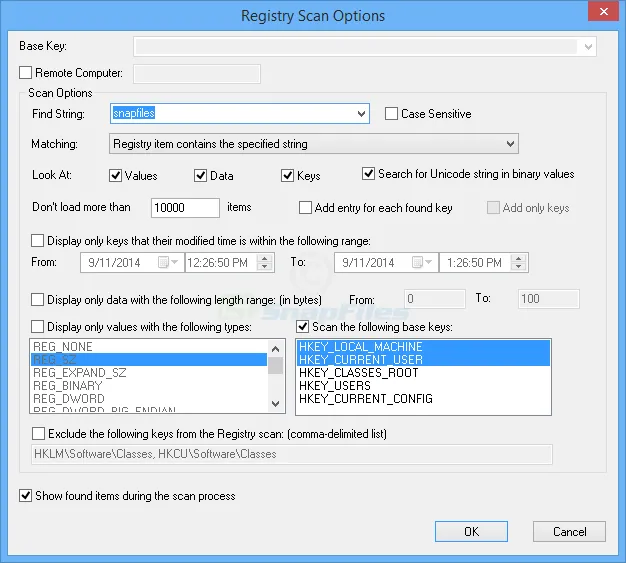
Task: Enable Add entry for each found key
Action: pos(305,208)
